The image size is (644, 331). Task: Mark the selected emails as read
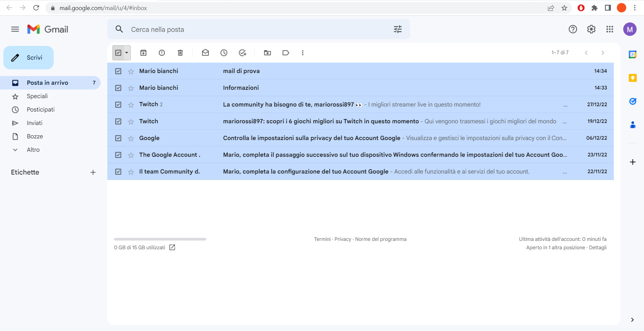click(x=206, y=53)
